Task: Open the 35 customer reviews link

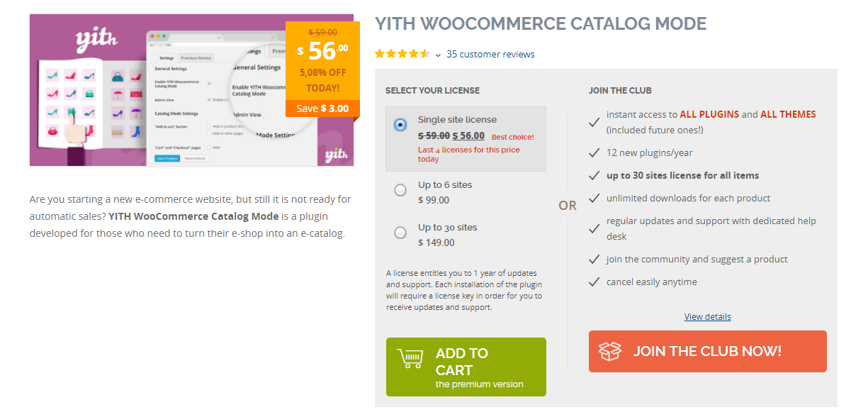Action: point(490,54)
